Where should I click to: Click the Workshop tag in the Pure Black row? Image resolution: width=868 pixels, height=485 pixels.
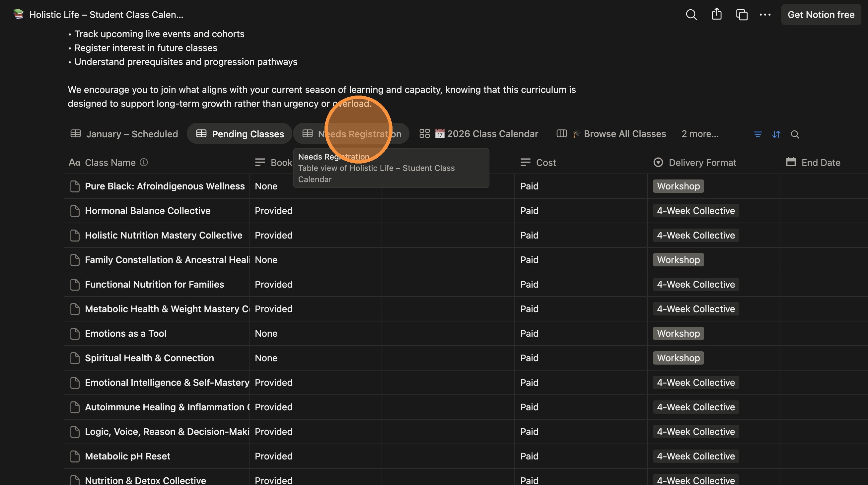tap(678, 186)
